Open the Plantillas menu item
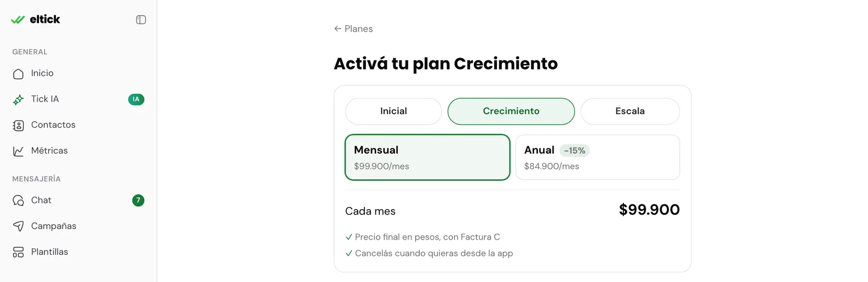 [79, 252]
